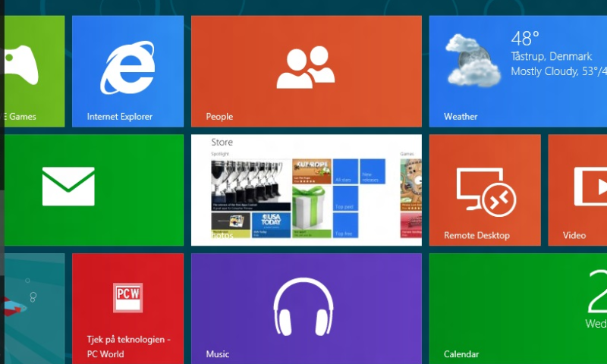Open the People tile
Viewport: 607px width, 364px height.
click(x=307, y=71)
